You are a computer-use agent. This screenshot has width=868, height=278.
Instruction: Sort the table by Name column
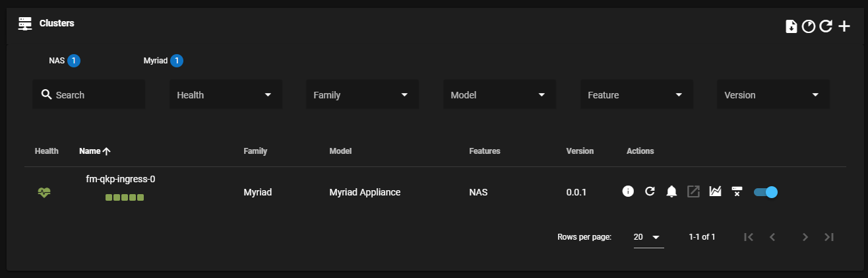tap(94, 151)
